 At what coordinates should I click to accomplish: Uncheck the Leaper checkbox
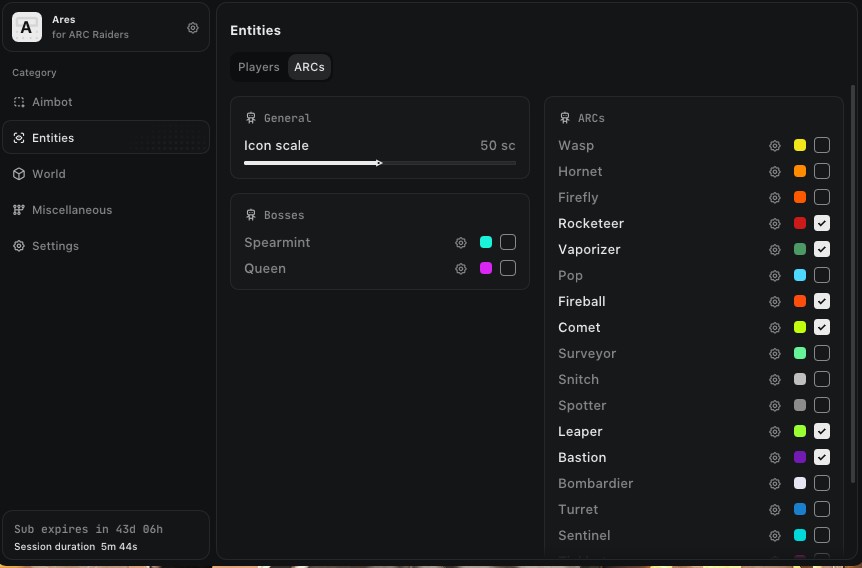tap(822, 431)
